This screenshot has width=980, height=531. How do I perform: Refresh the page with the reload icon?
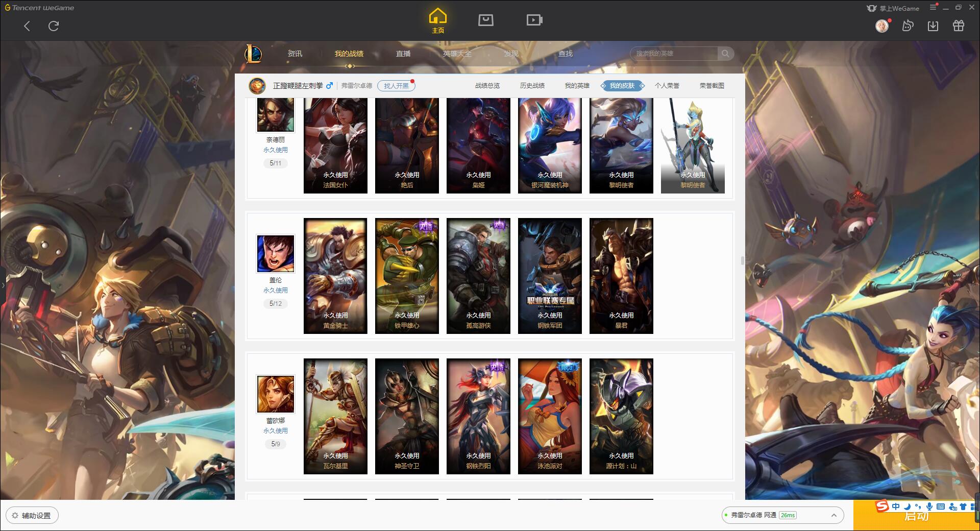pyautogui.click(x=54, y=26)
